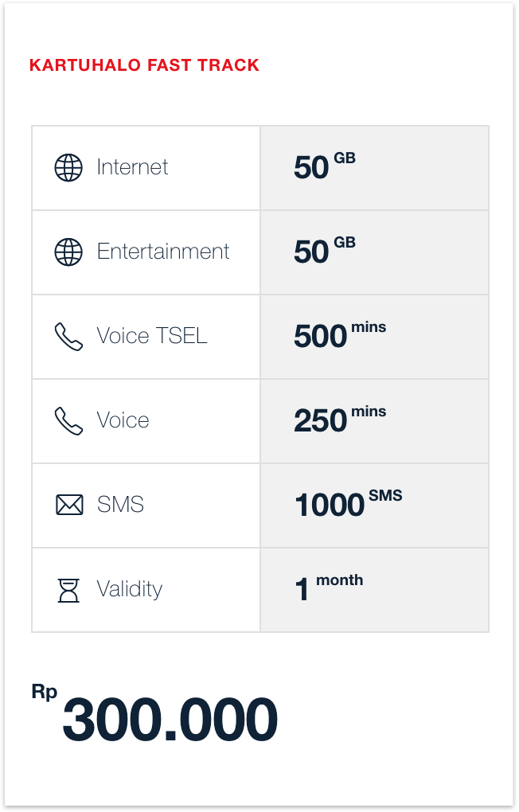Click the globe icon beside Internet
Viewport: 519px width, 812px height.
pyautogui.click(x=68, y=168)
